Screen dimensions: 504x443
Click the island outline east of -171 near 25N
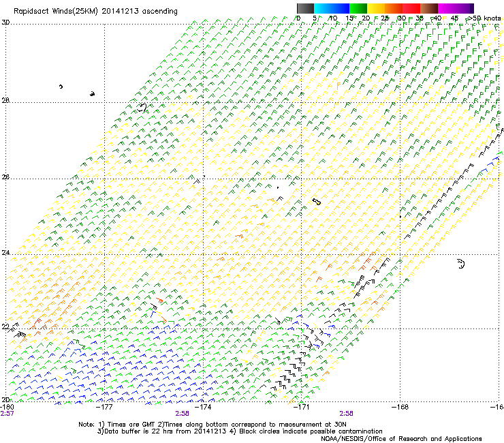317,202
